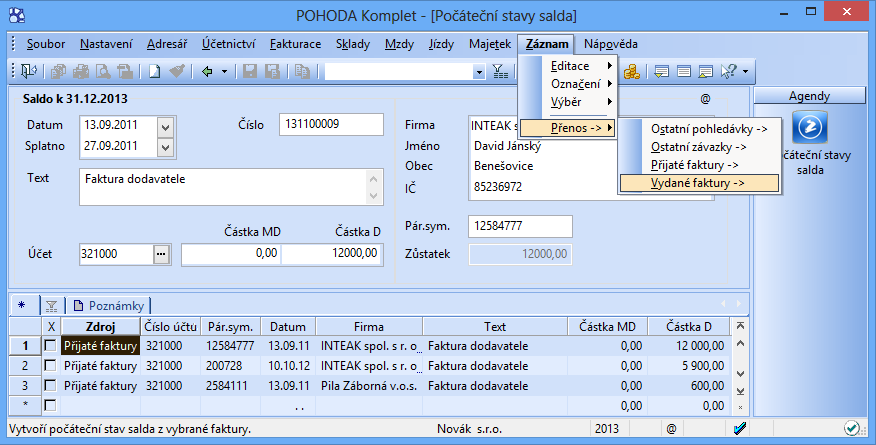The image size is (876, 445).
Task: Check the box for Pila Záborná row
Action: pyautogui.click(x=50, y=385)
